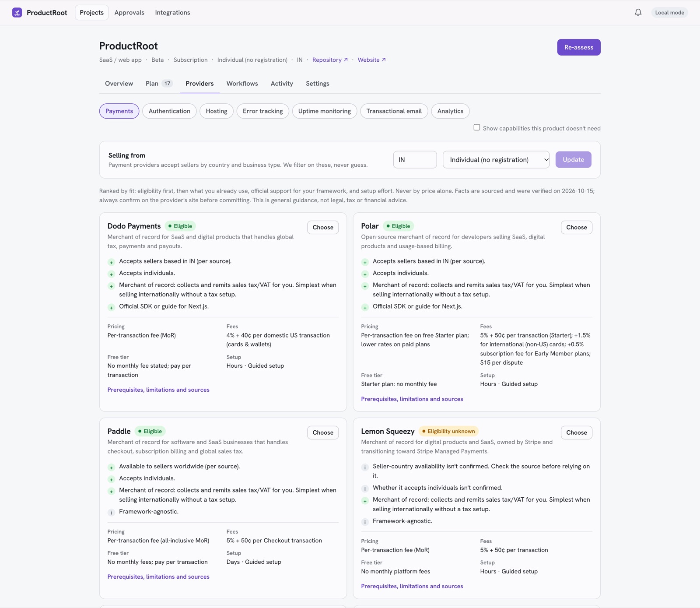This screenshot has height=608, width=700.
Task: Select the Error tracking category chip
Action: (263, 111)
